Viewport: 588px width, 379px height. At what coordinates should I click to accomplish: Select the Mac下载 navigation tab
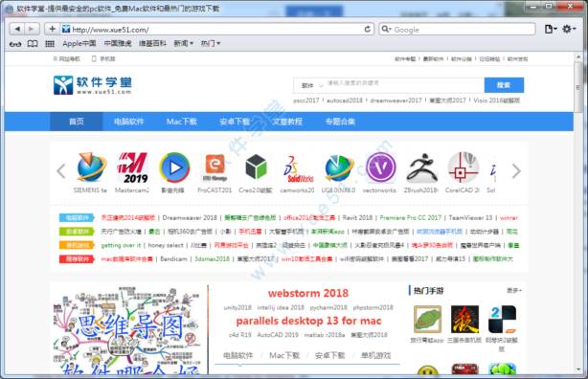[x=182, y=122]
